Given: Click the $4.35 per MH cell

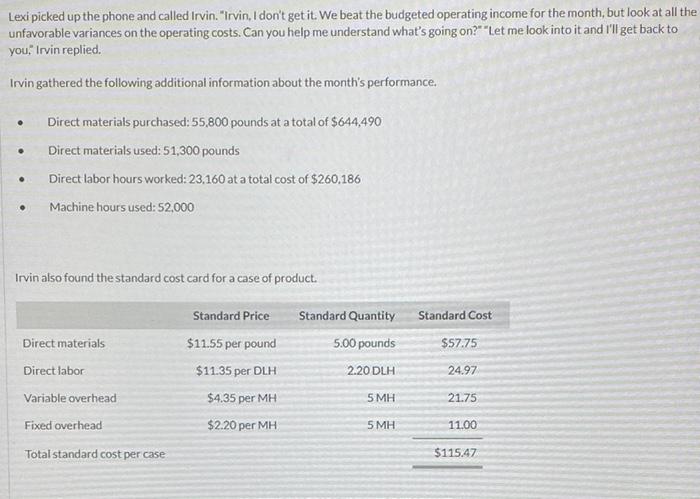Looking at the screenshot, I should pos(242,398).
